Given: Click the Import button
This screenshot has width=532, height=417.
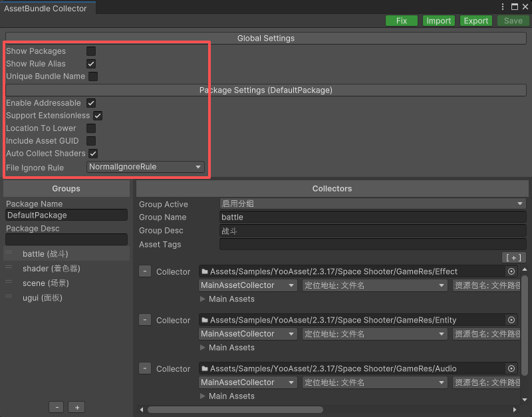Looking at the screenshot, I should coord(439,21).
